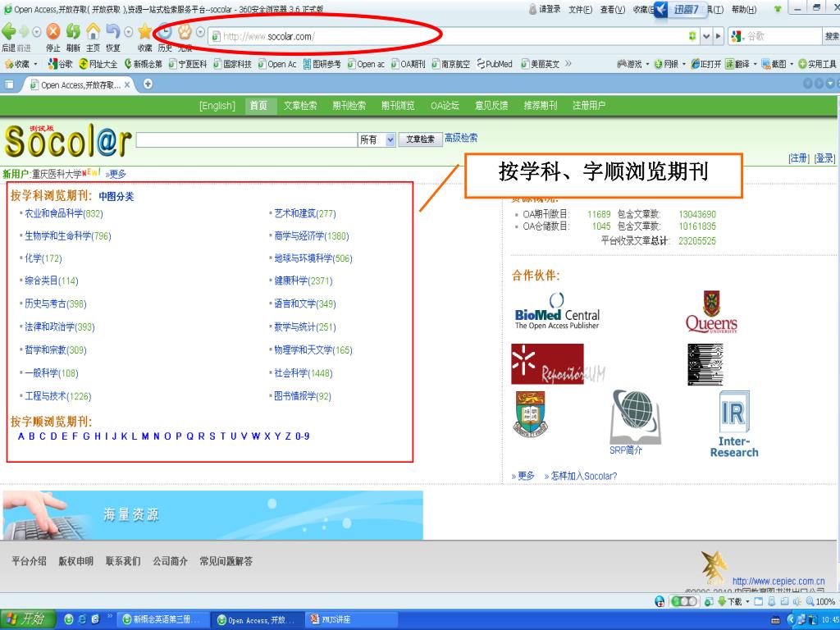Screen dimensions: 840x630
Task: Expand the address bar dropdown arrow
Action: pyautogui.click(x=706, y=36)
